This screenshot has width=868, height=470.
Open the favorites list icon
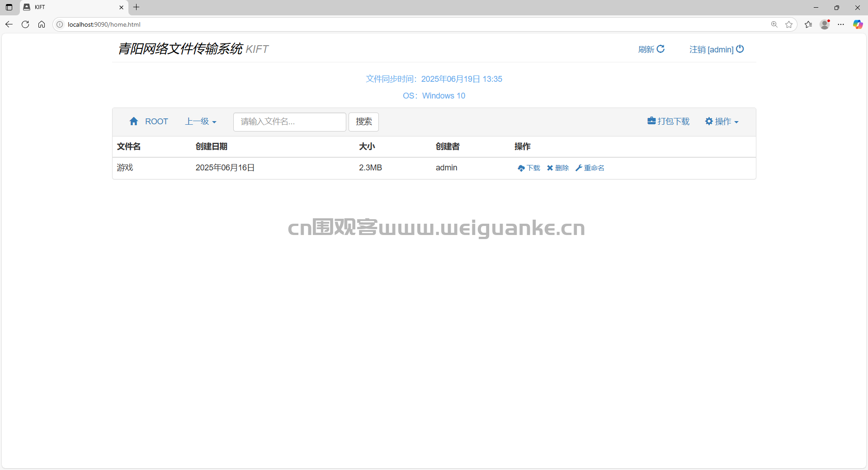(808, 24)
